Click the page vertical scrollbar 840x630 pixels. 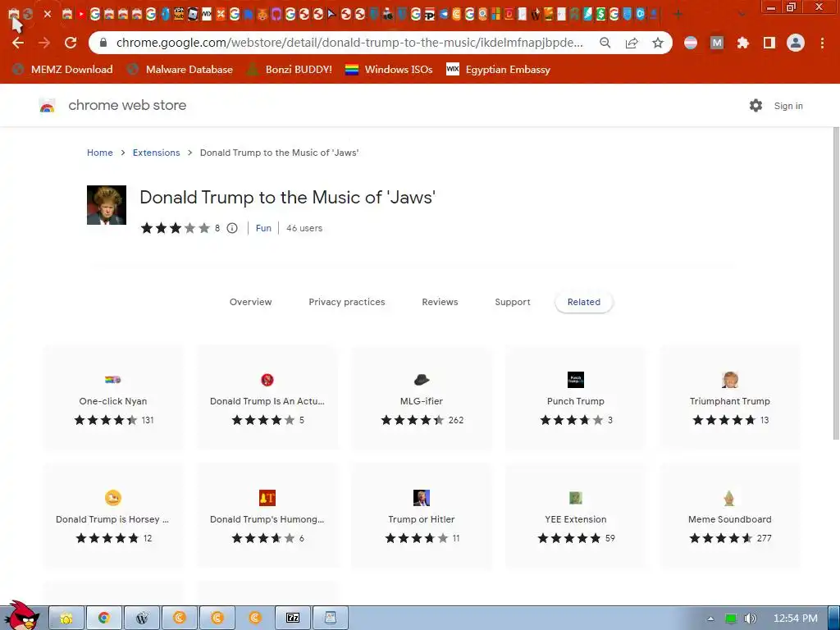(x=836, y=284)
